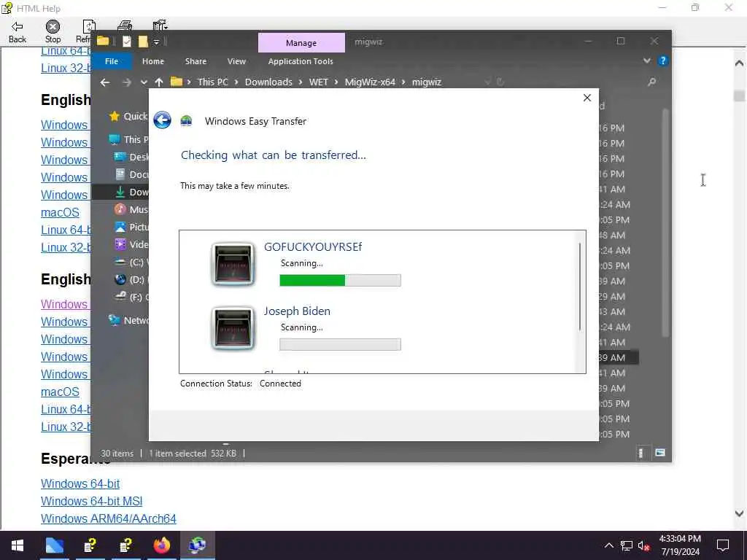747x560 pixels.
Task: Click the Joseph Biden scanning progress bar
Action: [340, 344]
